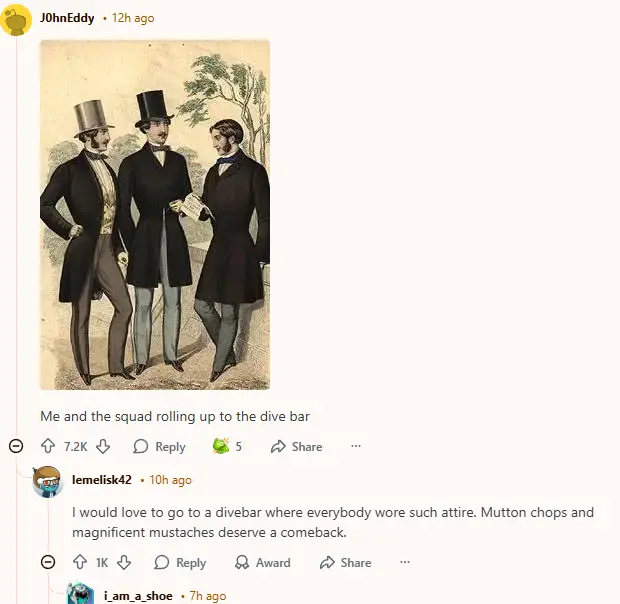
Task: Reply to JOhnEddy's comment
Action: (x=159, y=446)
